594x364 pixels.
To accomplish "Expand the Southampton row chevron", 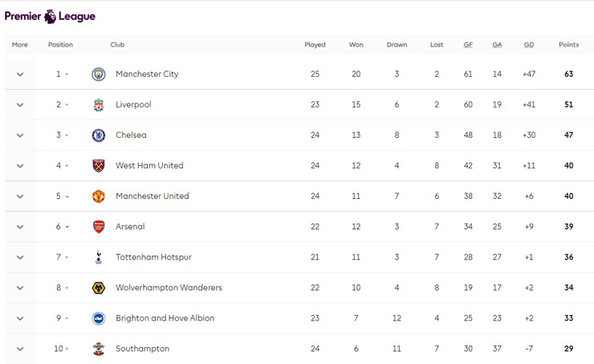I will click(x=20, y=349).
